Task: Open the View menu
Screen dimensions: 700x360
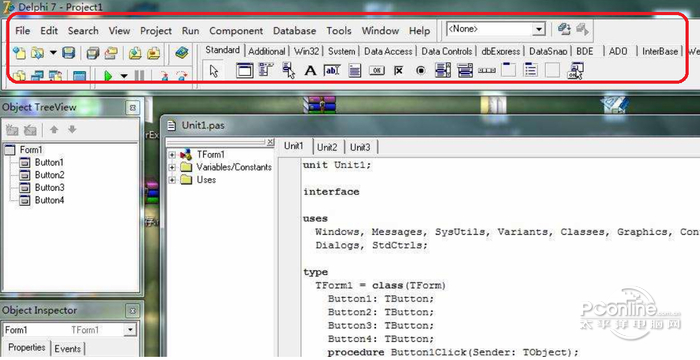Action: [119, 31]
